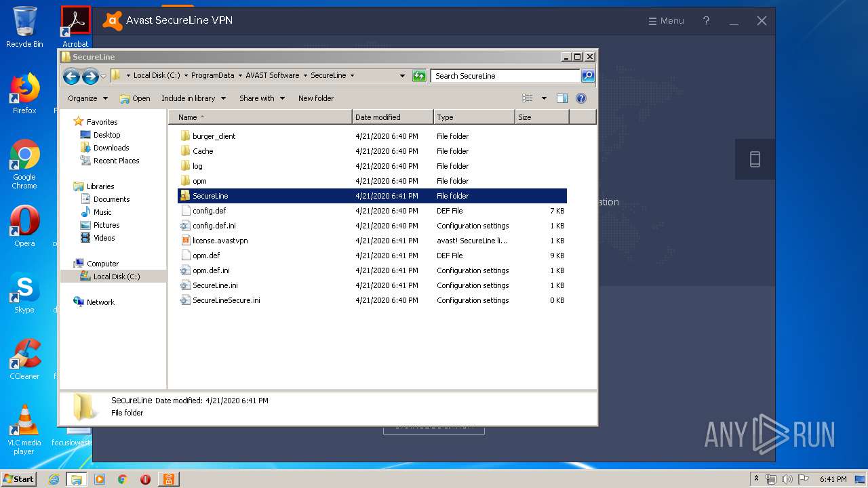Click Opera taskbar icon

[x=145, y=479]
